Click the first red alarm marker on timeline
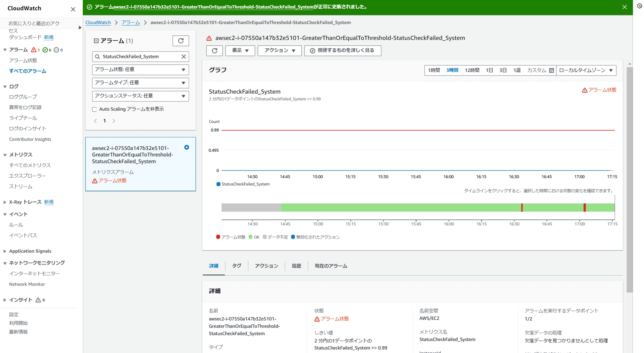The image size is (644, 353). pyautogui.click(x=522, y=208)
